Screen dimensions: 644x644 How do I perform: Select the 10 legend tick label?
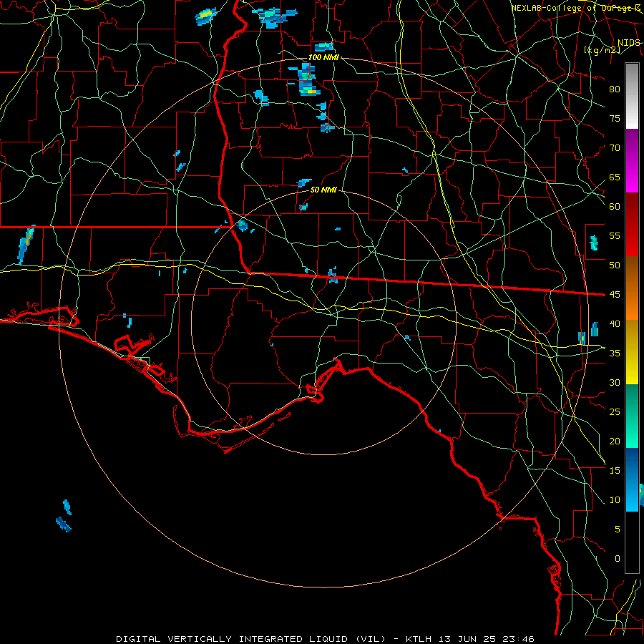[615, 500]
